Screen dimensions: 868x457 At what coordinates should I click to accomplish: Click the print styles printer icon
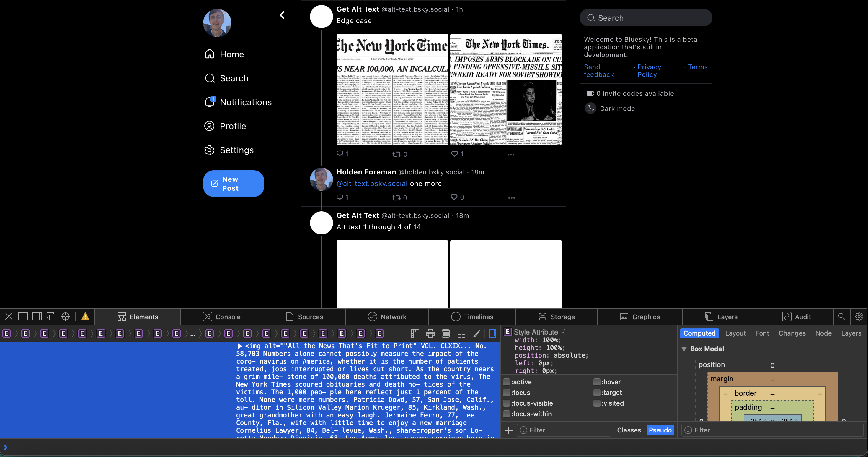430,333
